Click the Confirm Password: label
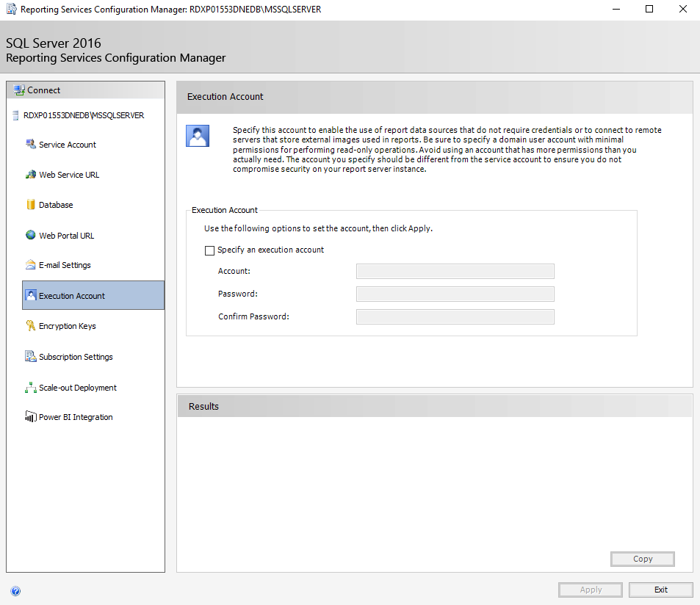The width and height of the screenshot is (700, 605). click(253, 316)
